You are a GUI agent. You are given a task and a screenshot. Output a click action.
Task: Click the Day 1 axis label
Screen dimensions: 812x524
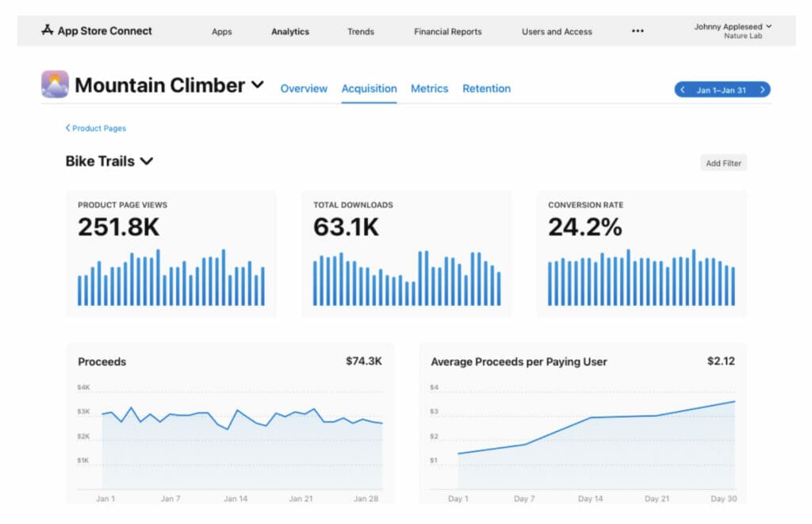coord(458,499)
